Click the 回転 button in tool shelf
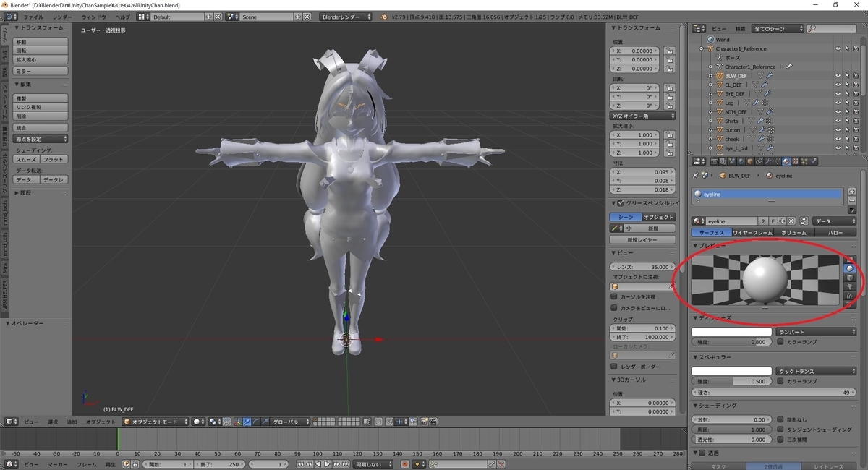This screenshot has width=868, height=470. (41, 51)
